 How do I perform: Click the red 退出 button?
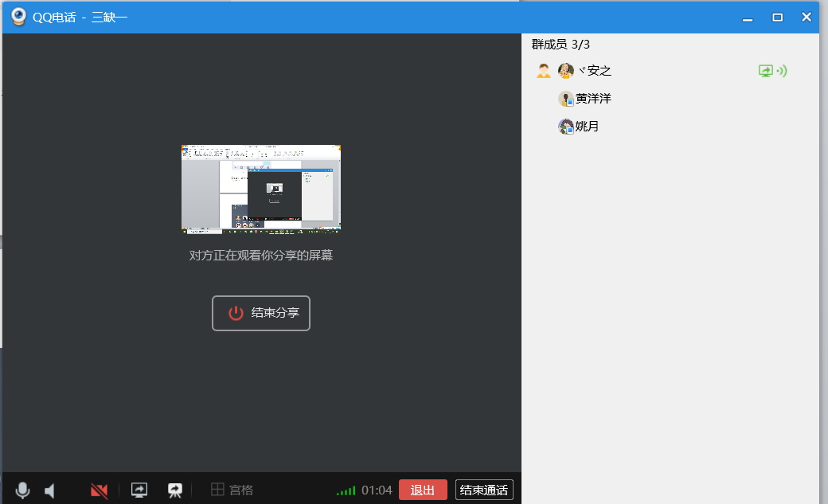click(x=422, y=490)
